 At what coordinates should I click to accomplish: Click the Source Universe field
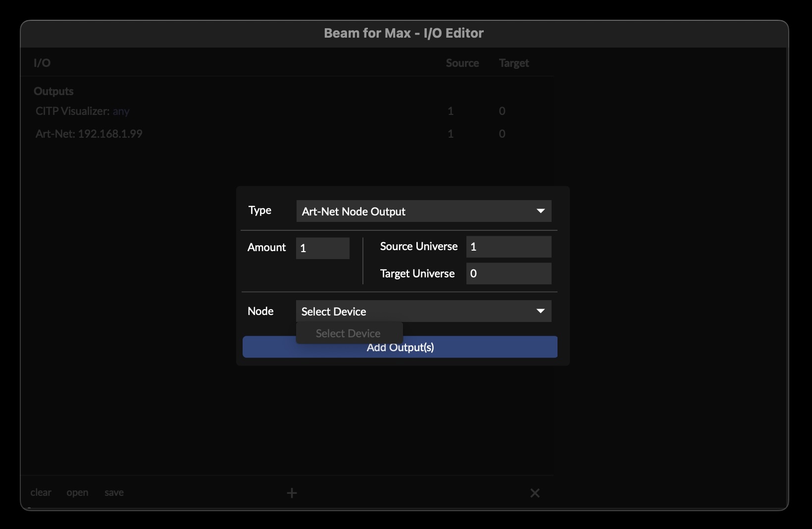pyautogui.click(x=508, y=247)
